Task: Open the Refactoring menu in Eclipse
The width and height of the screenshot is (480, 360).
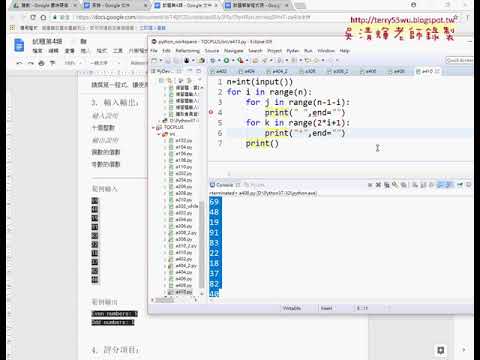Action: click(188, 51)
